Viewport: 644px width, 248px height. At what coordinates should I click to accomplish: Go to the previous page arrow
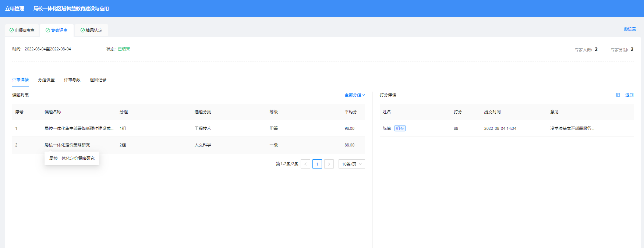point(305,164)
